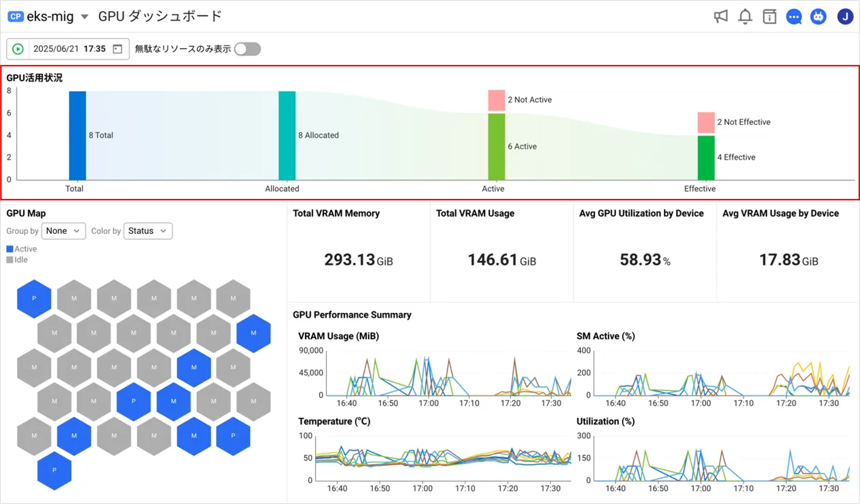This screenshot has height=504, width=860.
Task: Open the notification bell icon
Action: coord(745,16)
